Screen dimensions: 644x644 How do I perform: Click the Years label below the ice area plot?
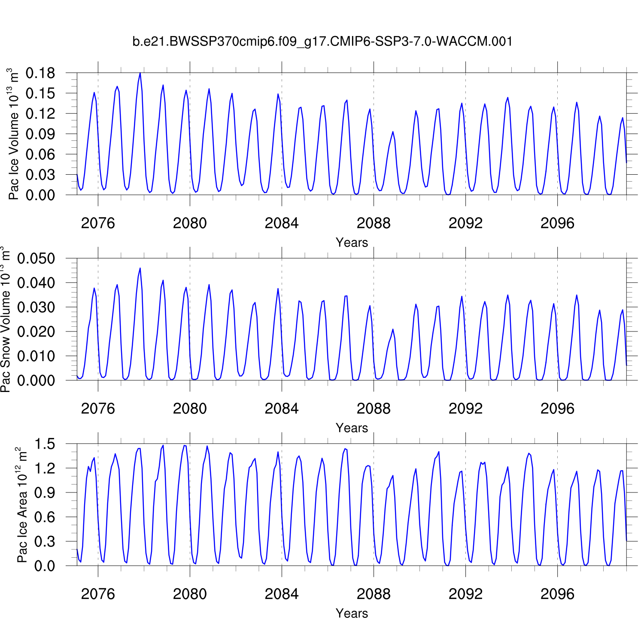(352, 614)
